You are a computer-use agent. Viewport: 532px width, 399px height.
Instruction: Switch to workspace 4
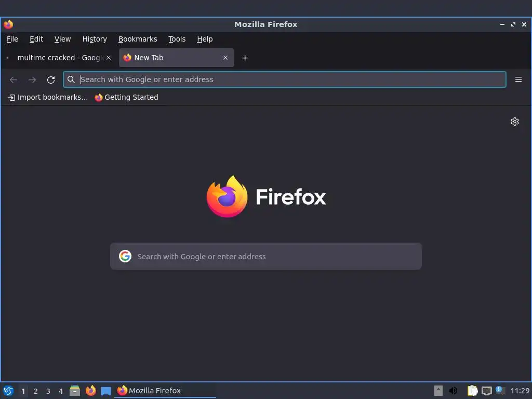[61, 391]
